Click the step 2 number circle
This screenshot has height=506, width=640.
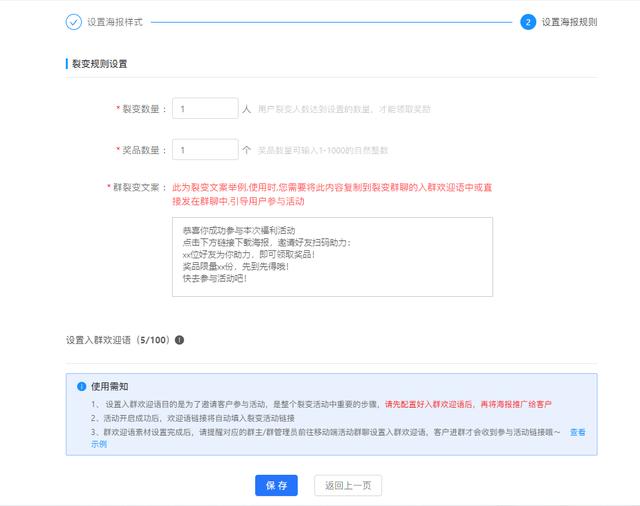[x=527, y=21]
